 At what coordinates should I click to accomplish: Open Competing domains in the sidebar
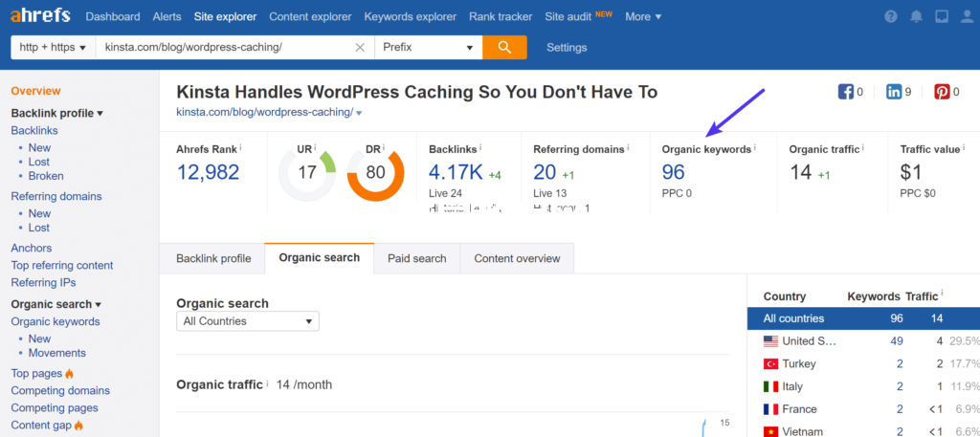tap(60, 390)
